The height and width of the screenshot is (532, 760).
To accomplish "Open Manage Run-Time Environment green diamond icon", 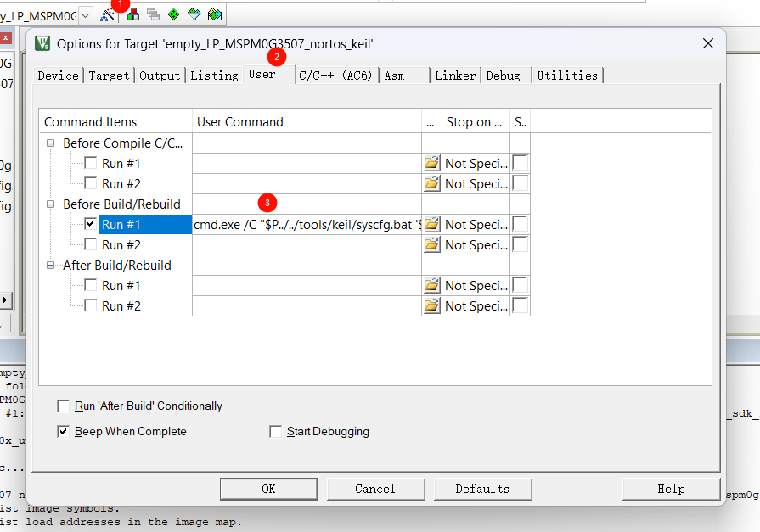I will pyautogui.click(x=173, y=14).
